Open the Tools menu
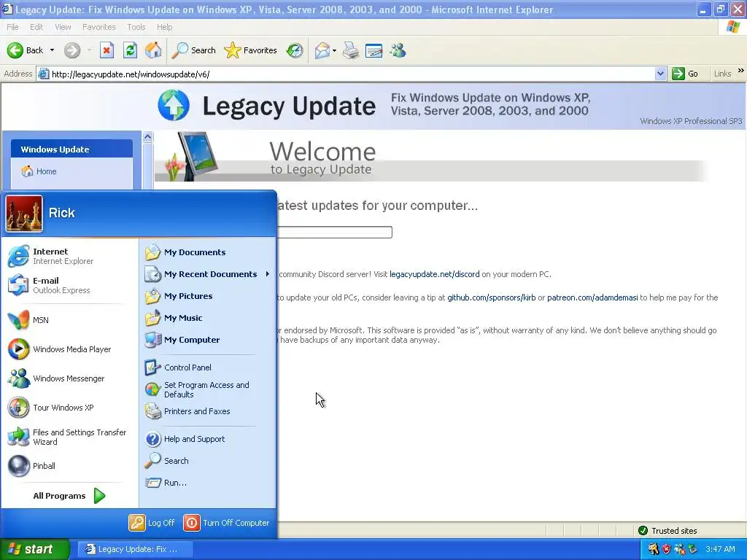 pyautogui.click(x=136, y=27)
